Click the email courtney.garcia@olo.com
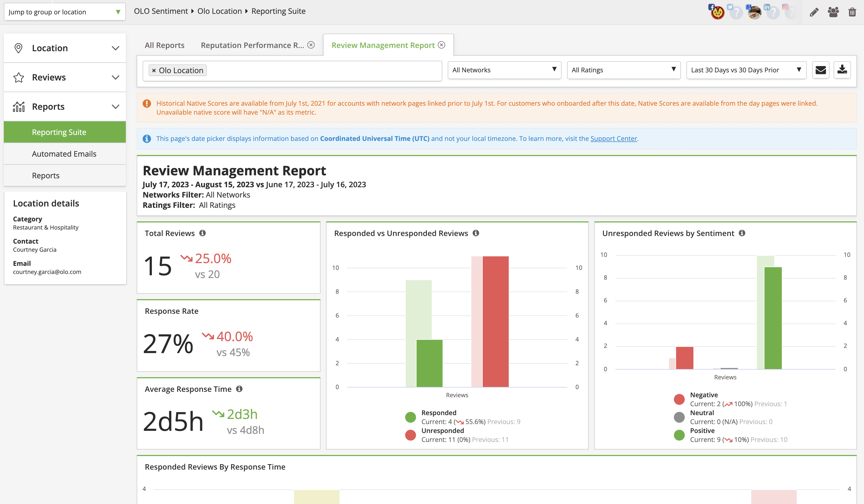864x504 pixels. pyautogui.click(x=47, y=272)
